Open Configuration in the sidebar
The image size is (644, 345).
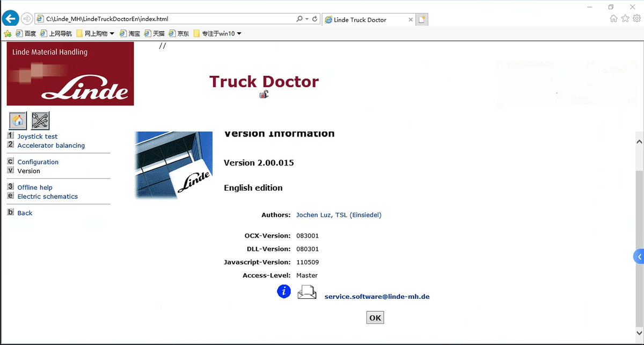pyautogui.click(x=38, y=162)
